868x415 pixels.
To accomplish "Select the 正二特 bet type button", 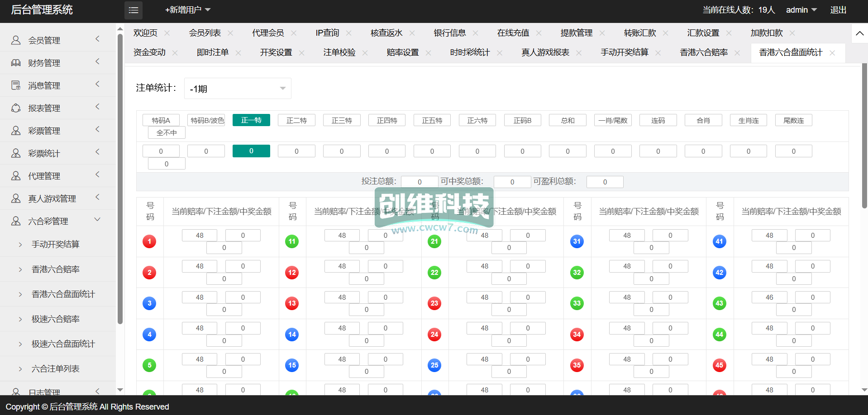I will pos(296,120).
